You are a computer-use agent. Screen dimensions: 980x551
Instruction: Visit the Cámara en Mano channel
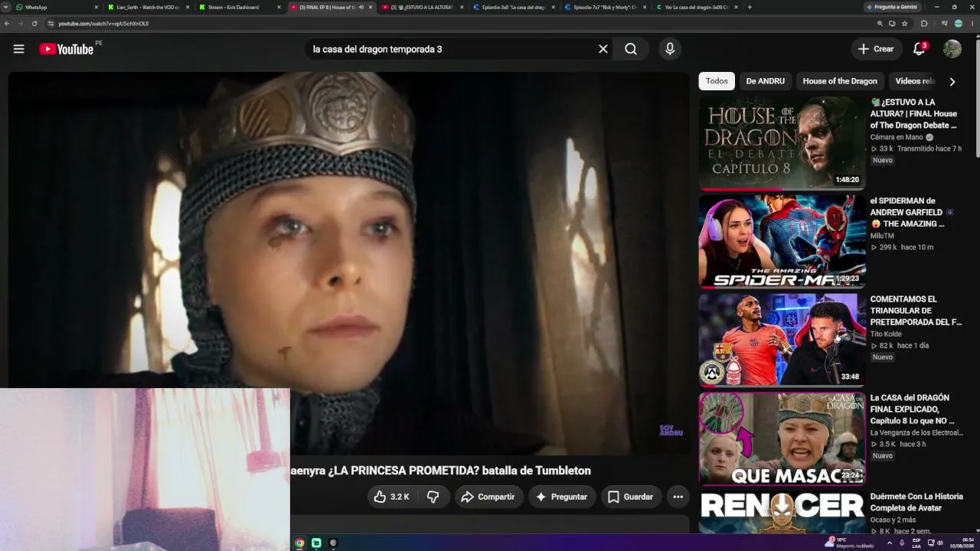[x=897, y=137]
